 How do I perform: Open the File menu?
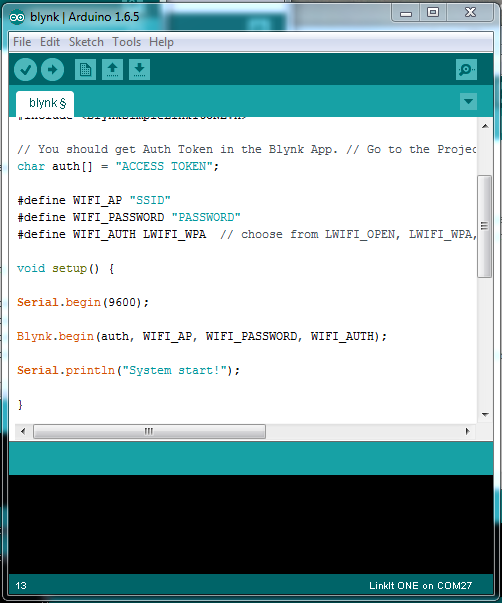click(22, 42)
